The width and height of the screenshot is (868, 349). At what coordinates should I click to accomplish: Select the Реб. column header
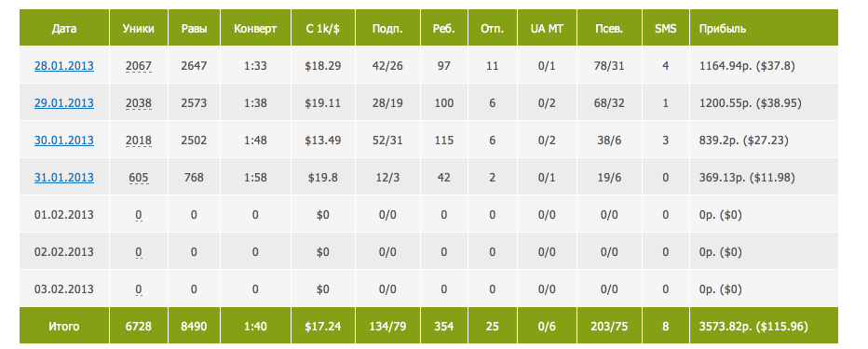(444, 28)
